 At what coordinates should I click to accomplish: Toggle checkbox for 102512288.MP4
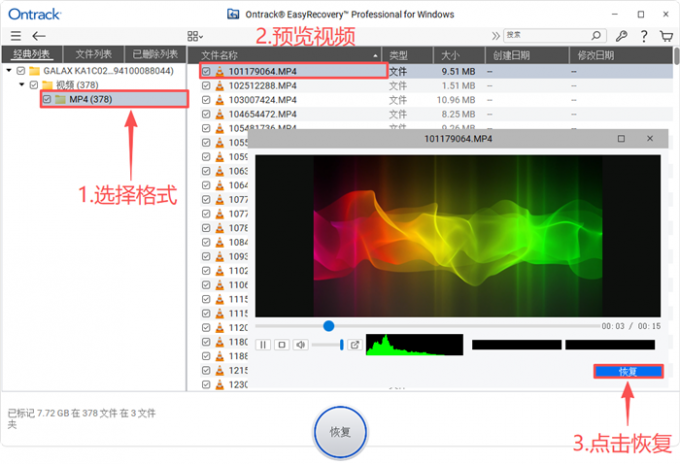[206, 86]
